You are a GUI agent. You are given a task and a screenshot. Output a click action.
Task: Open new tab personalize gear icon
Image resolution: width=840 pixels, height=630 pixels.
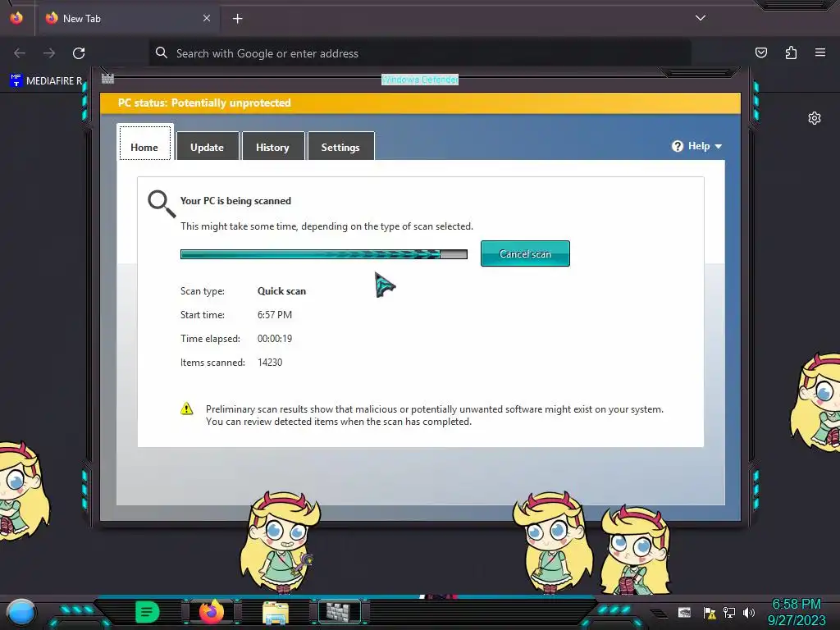815,118
